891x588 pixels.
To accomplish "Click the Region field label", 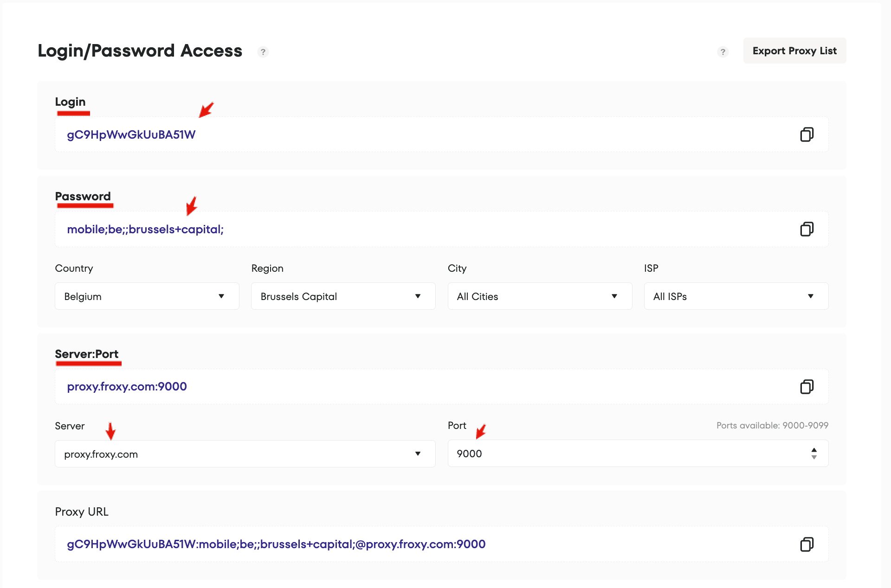I will pos(267,268).
